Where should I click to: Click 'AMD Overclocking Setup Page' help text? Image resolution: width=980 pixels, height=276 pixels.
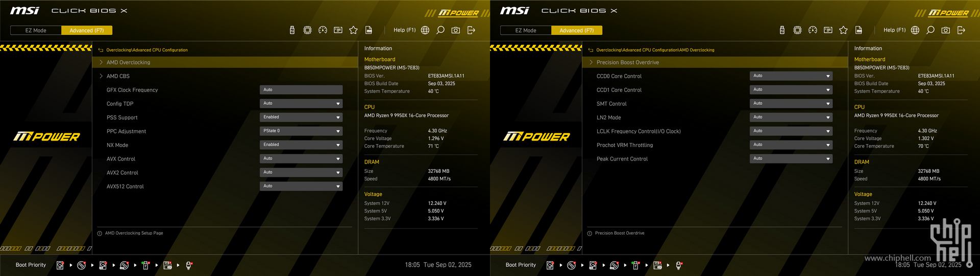134,233
